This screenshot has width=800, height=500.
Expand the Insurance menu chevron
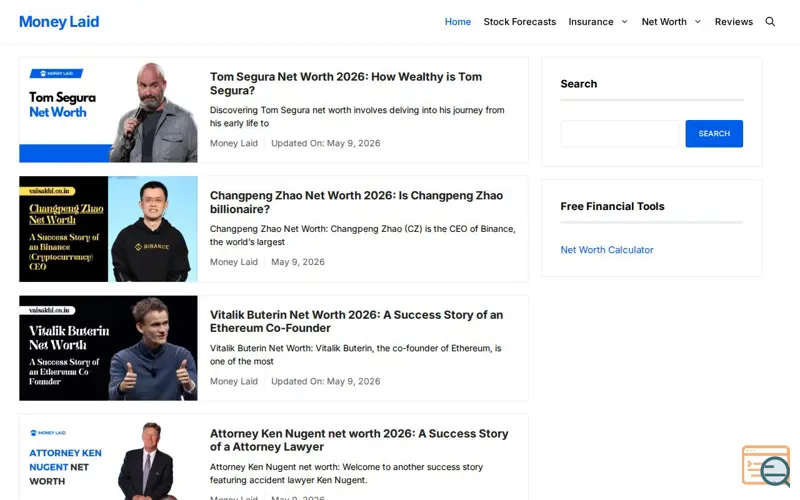(x=624, y=21)
